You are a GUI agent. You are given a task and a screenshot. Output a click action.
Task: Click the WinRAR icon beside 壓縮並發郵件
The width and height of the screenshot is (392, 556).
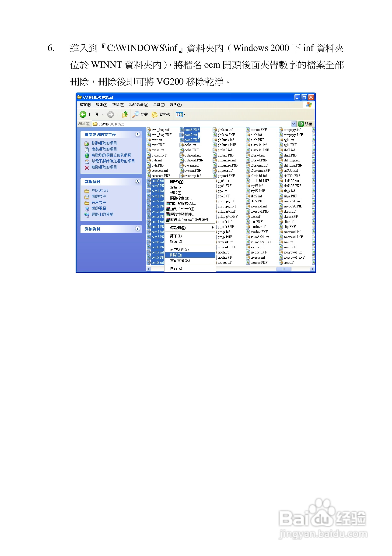(x=167, y=214)
